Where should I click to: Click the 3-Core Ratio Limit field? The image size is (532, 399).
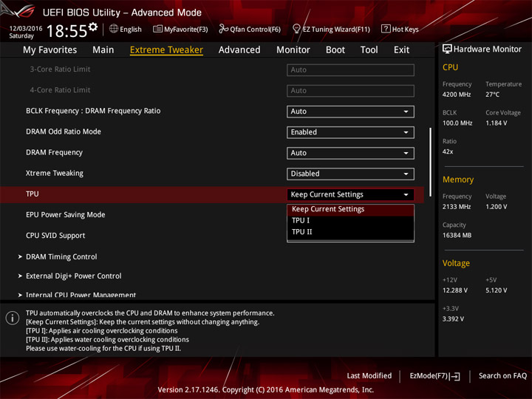click(350, 70)
